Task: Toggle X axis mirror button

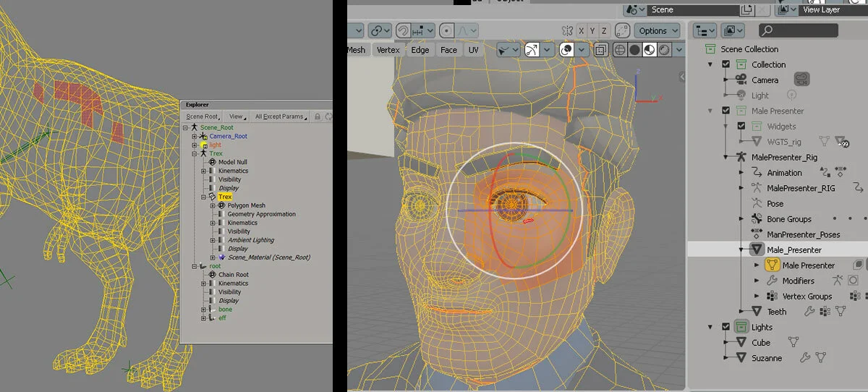Action: [x=580, y=31]
